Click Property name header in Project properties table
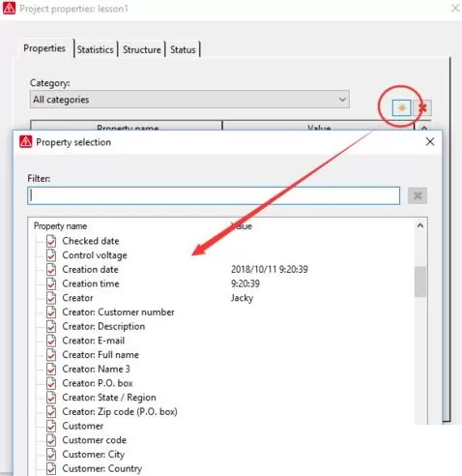 [x=128, y=128]
